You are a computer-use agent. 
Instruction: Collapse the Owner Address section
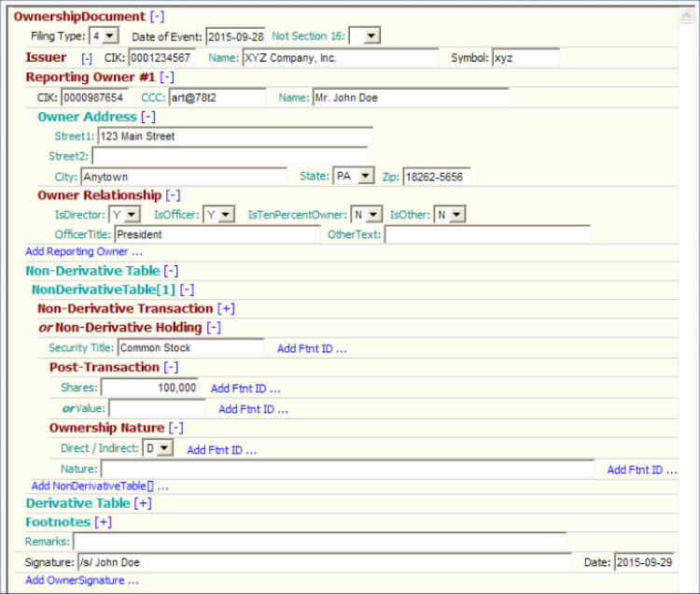coord(148,117)
